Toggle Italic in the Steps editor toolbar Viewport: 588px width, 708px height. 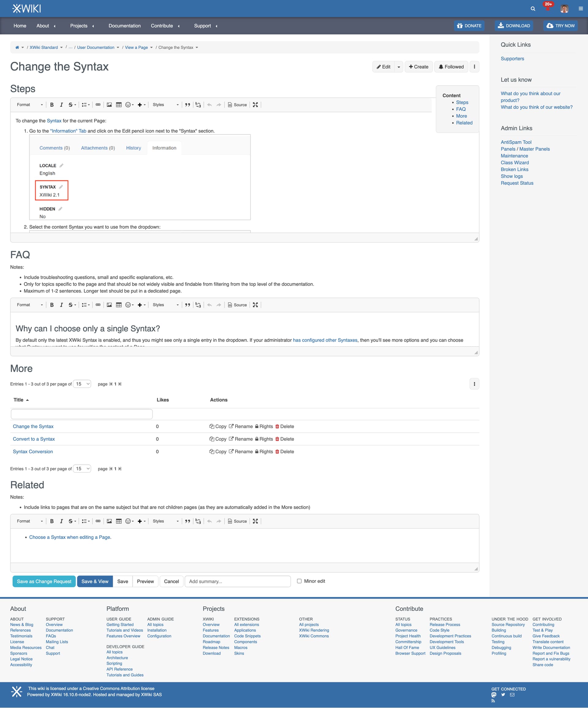pyautogui.click(x=61, y=105)
